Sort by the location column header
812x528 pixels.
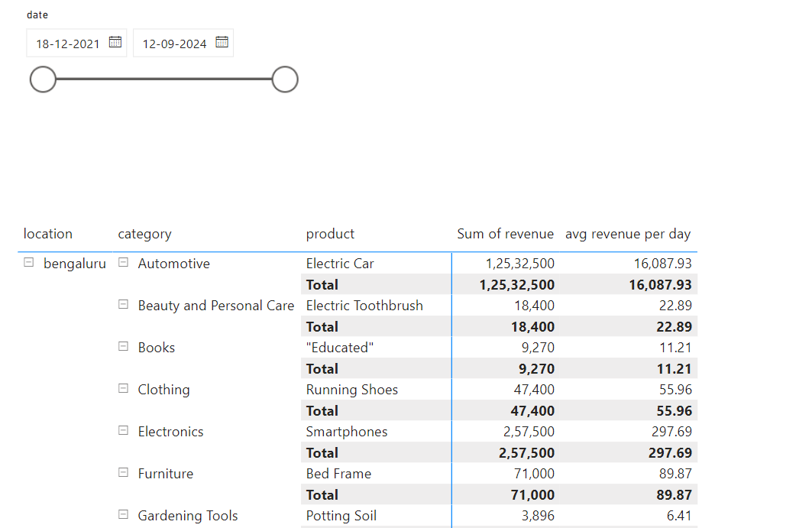coord(47,234)
